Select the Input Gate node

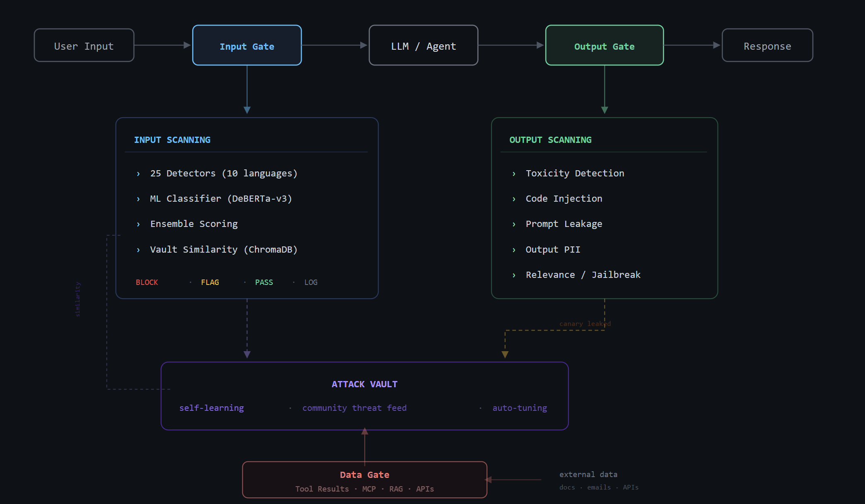247,46
